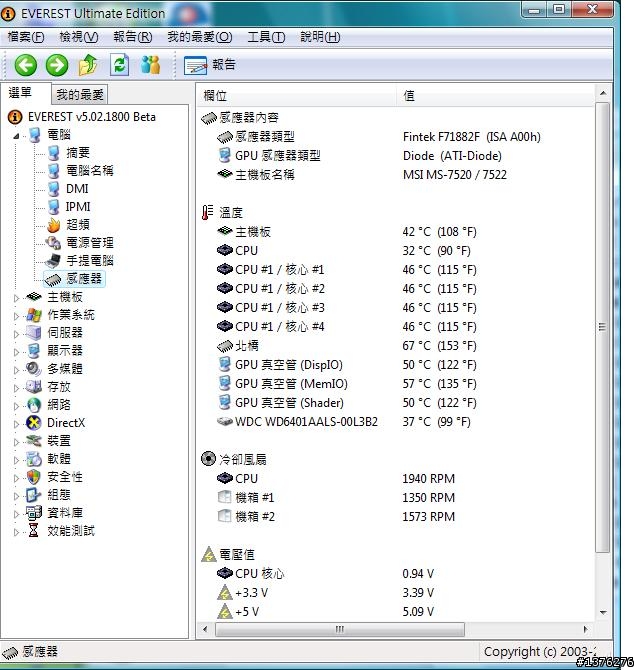Click the vertical scrollbar up arrow
Viewport: 640px width, 670px height.
[603, 93]
